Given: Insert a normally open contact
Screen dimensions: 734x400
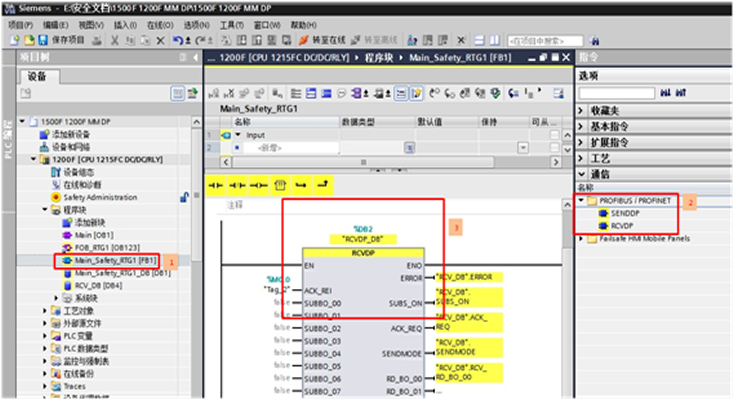Looking at the screenshot, I should (x=215, y=185).
